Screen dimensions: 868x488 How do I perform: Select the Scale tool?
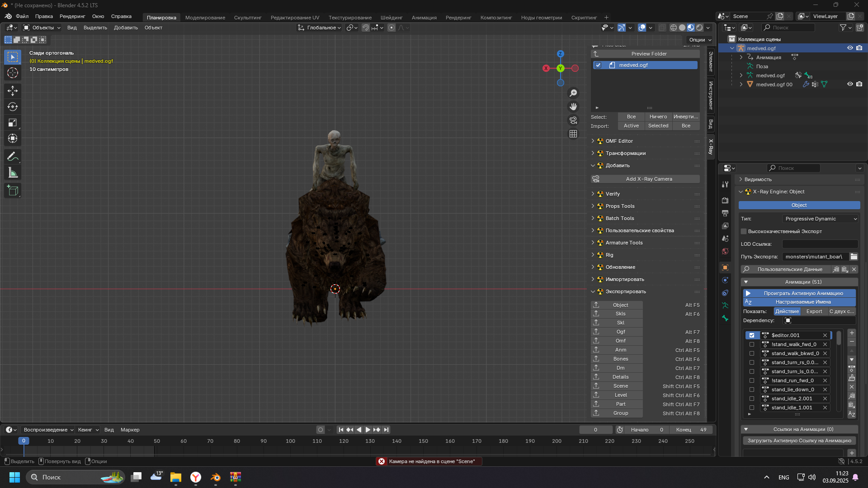(13, 123)
